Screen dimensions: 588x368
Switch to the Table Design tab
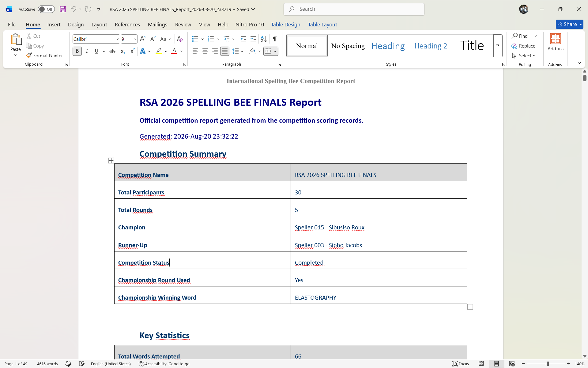(285, 25)
